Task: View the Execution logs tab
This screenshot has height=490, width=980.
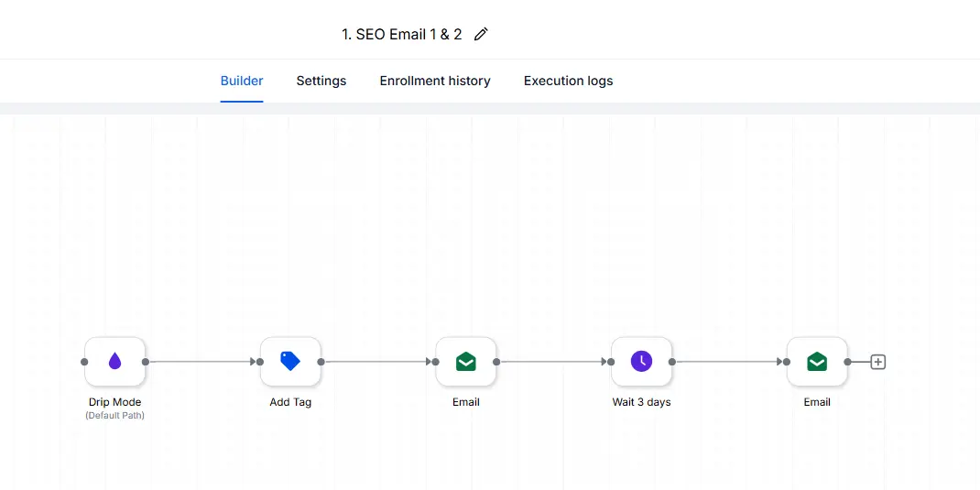Action: click(x=568, y=81)
